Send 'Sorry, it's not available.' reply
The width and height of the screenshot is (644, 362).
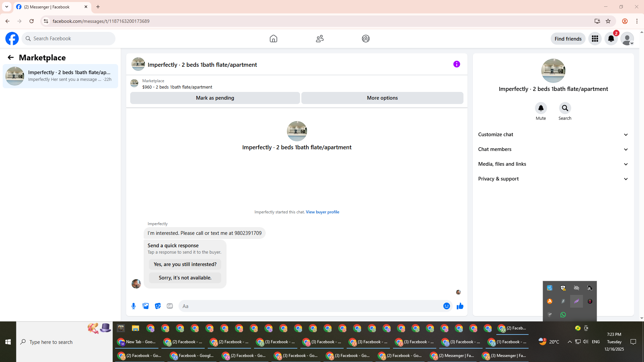[x=185, y=278]
